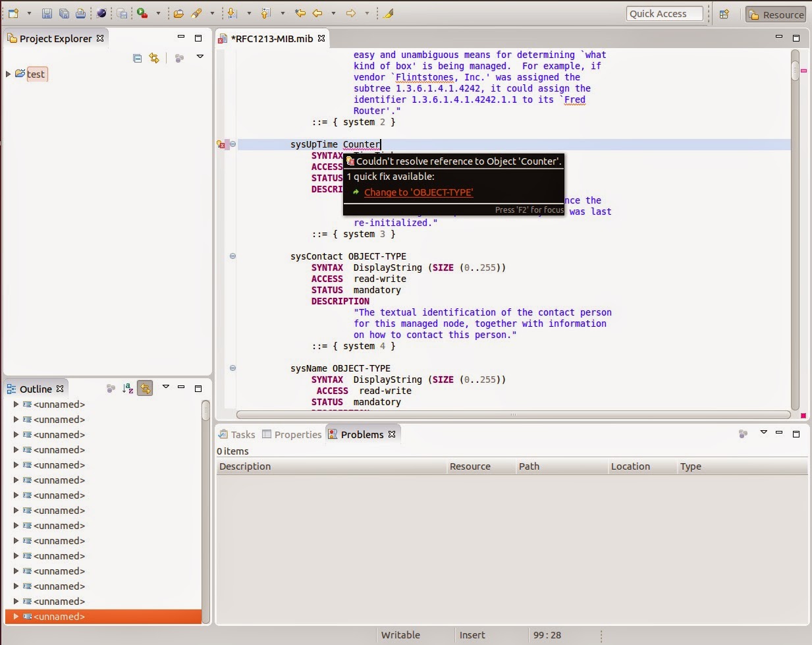Switch to the Tasks tab

pos(237,434)
